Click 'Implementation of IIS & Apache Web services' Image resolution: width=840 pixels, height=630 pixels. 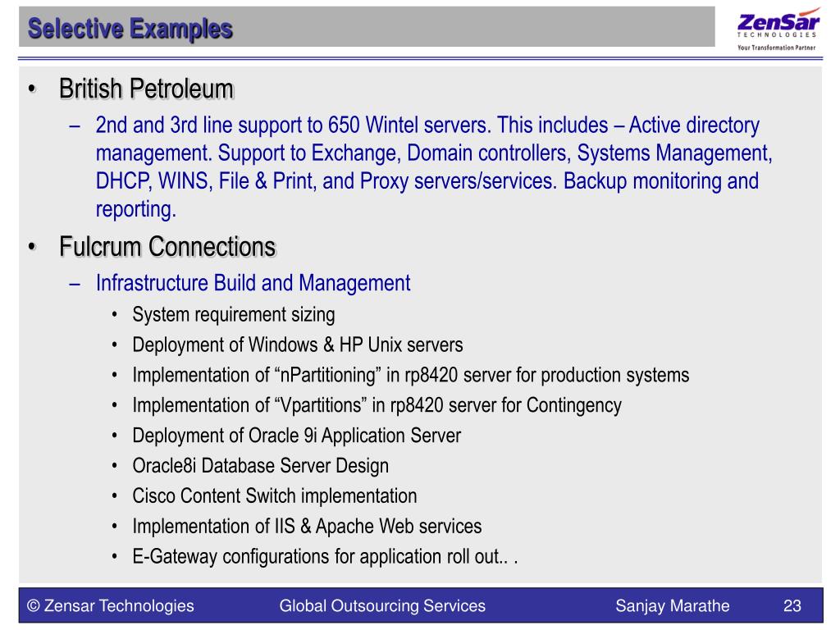(x=307, y=526)
